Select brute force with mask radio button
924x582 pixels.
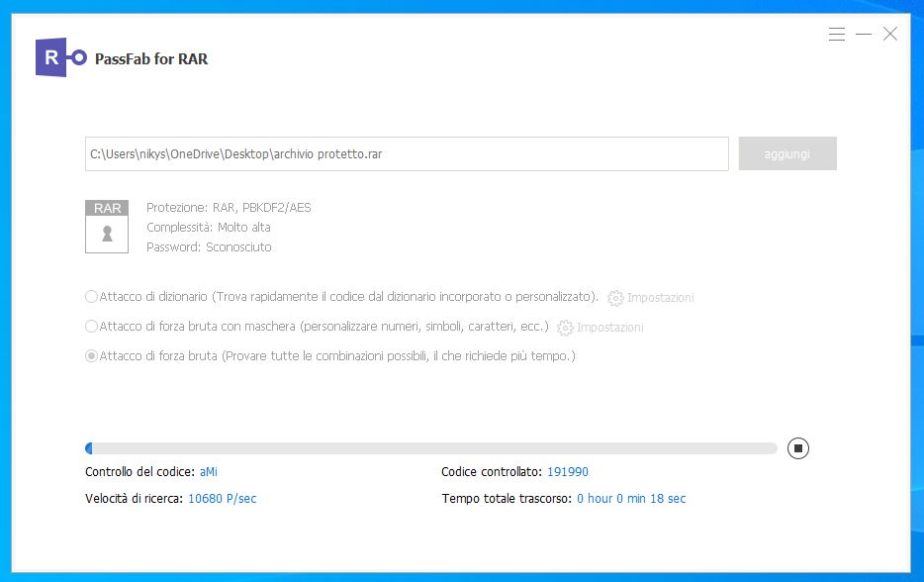coord(91,326)
